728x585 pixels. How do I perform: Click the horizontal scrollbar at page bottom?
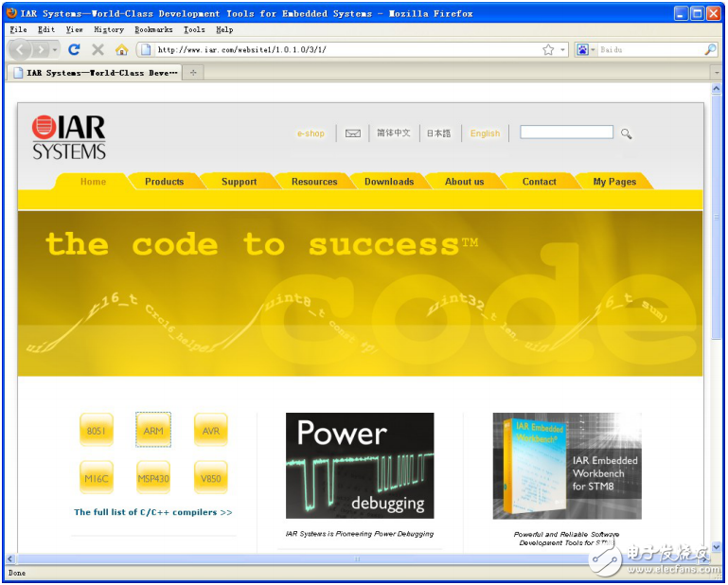pyautogui.click(x=356, y=558)
